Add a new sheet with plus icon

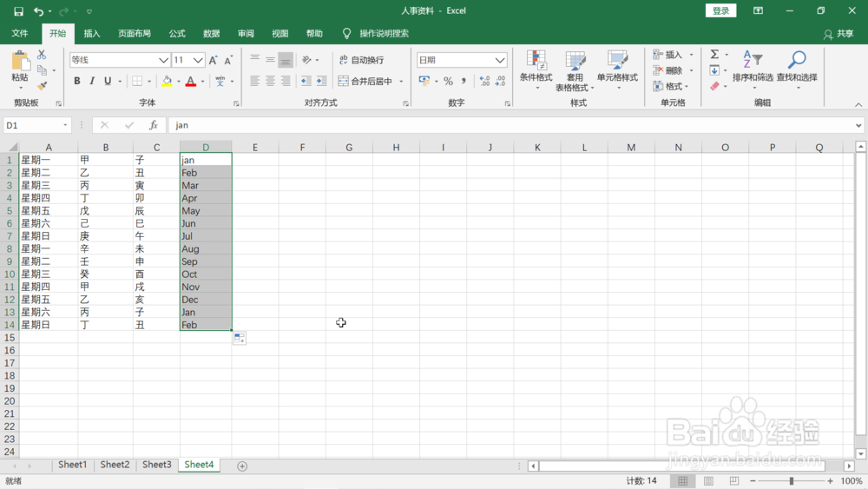pos(242,466)
